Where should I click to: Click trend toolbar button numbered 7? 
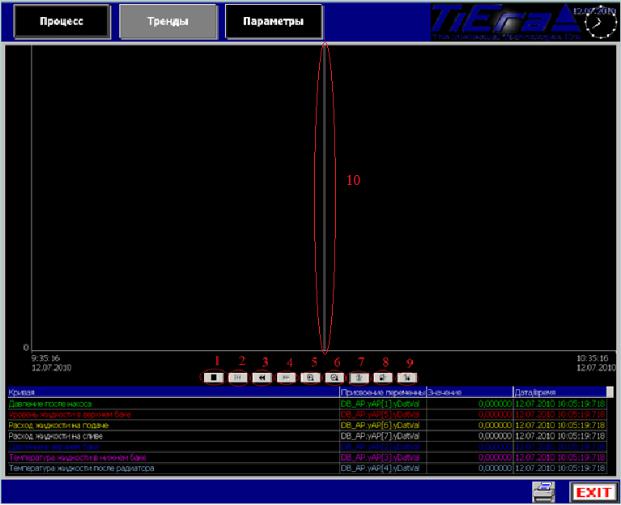(x=358, y=378)
